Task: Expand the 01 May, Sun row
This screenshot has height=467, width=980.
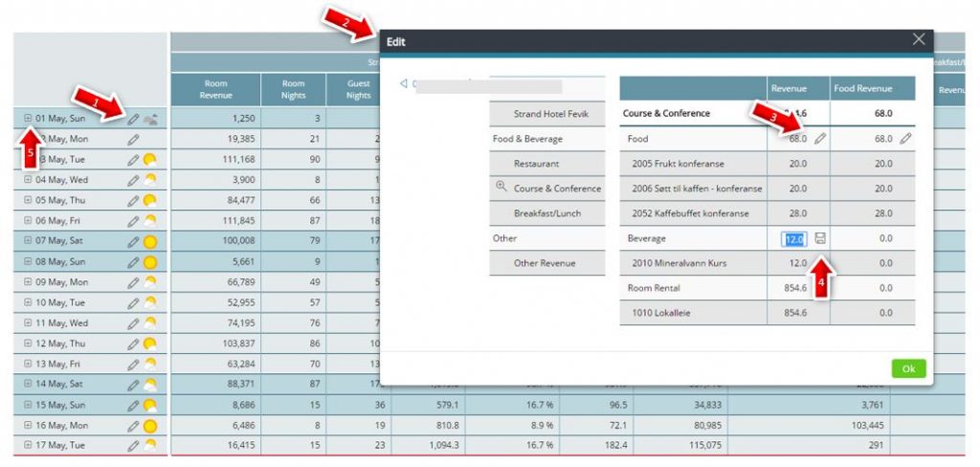Action: coord(28,119)
